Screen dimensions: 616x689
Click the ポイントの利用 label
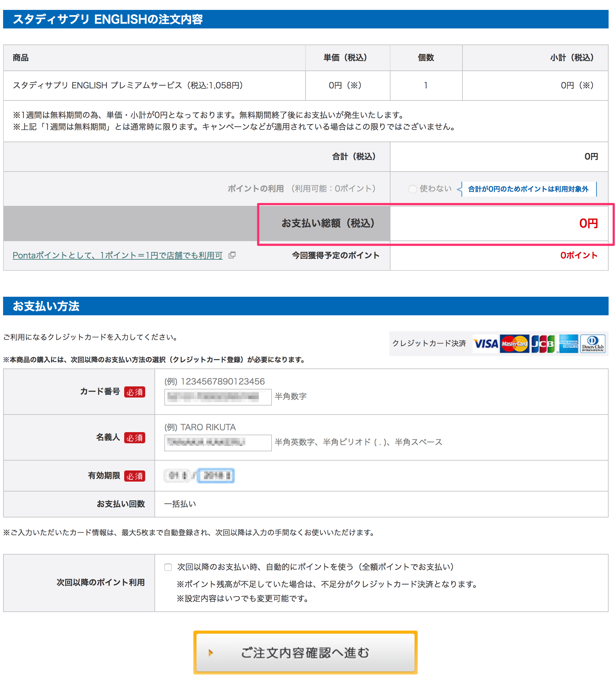pos(255,189)
